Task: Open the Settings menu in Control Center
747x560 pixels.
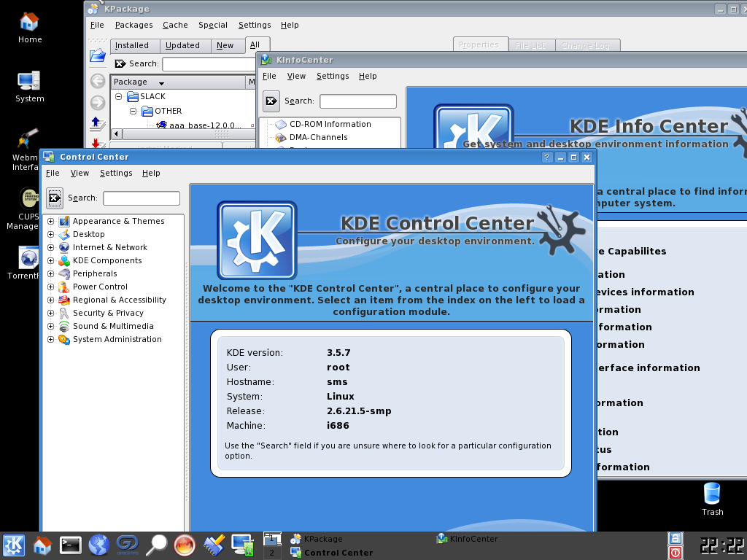Action: point(116,173)
